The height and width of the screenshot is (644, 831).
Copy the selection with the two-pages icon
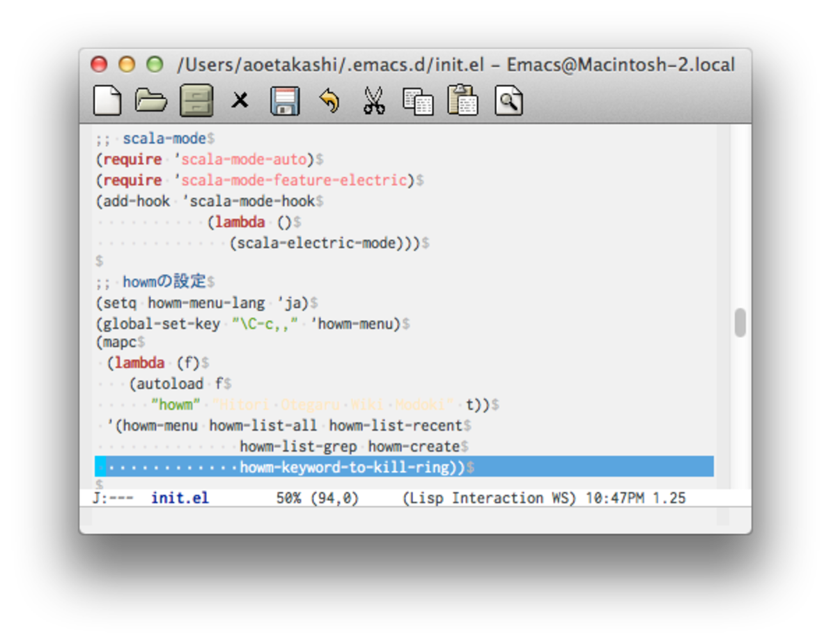pos(418,101)
